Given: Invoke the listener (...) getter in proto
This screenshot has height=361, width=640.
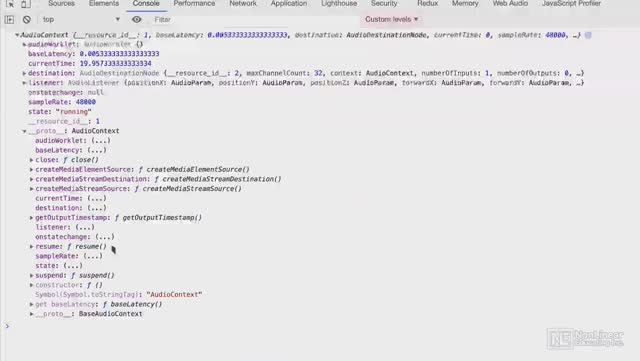Looking at the screenshot, I should 85,227.
